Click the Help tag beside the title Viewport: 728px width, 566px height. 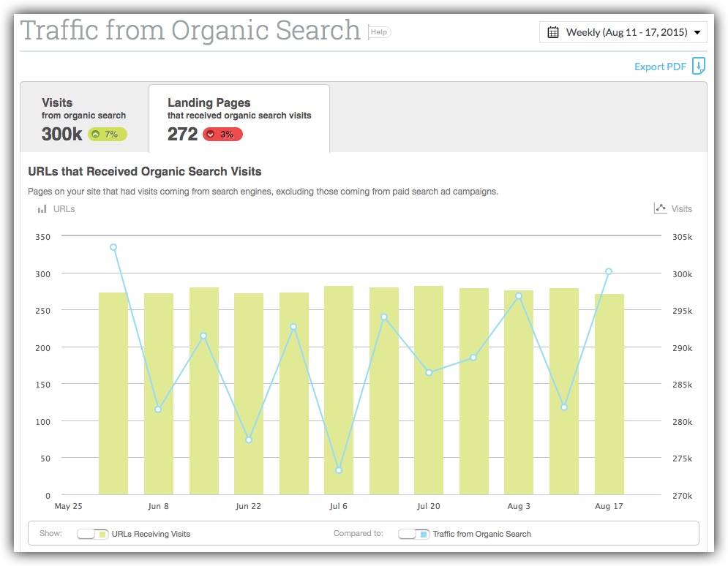click(379, 32)
